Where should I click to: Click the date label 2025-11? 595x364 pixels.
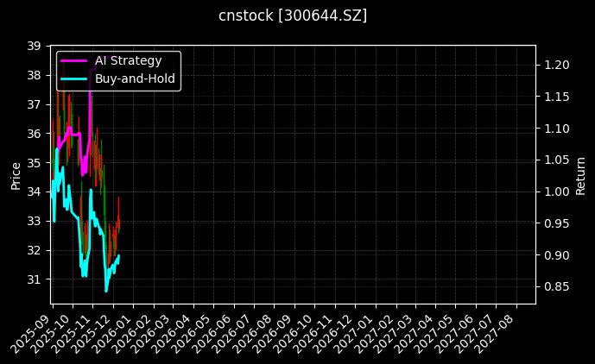click(x=72, y=333)
